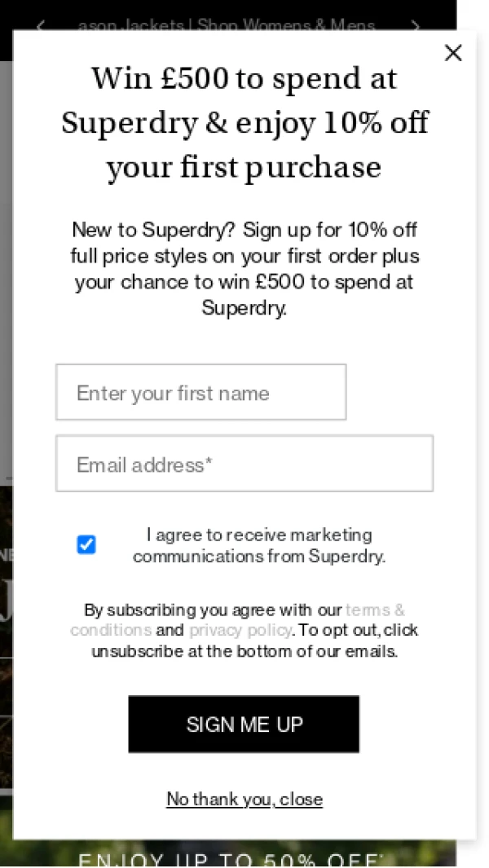Click the 'I agree to receive marketing' label
Viewport: 489px width, 868px height.
pos(259,535)
